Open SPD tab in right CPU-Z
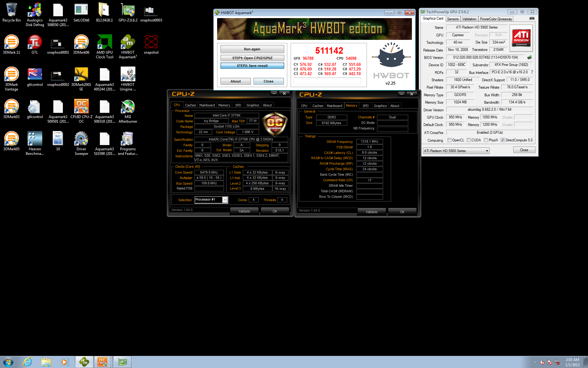The image size is (588, 368). click(366, 106)
